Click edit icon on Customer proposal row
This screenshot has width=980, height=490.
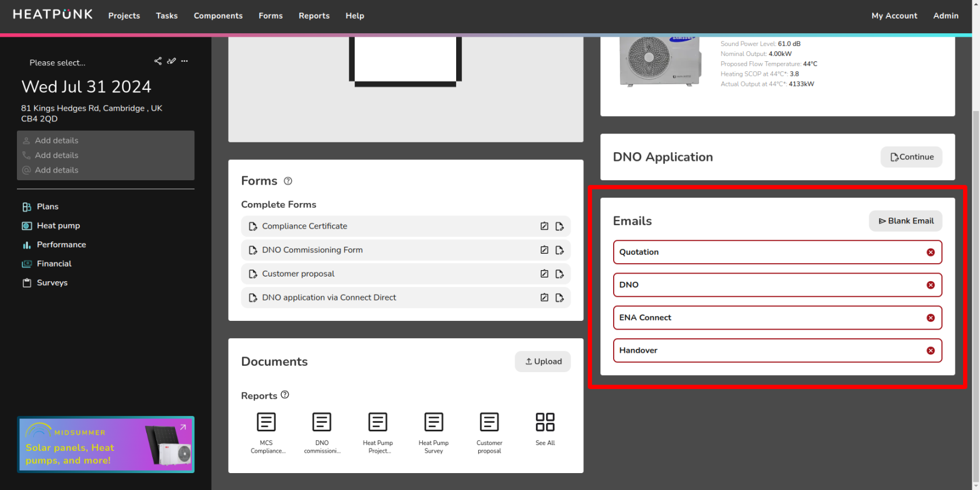[x=544, y=274]
